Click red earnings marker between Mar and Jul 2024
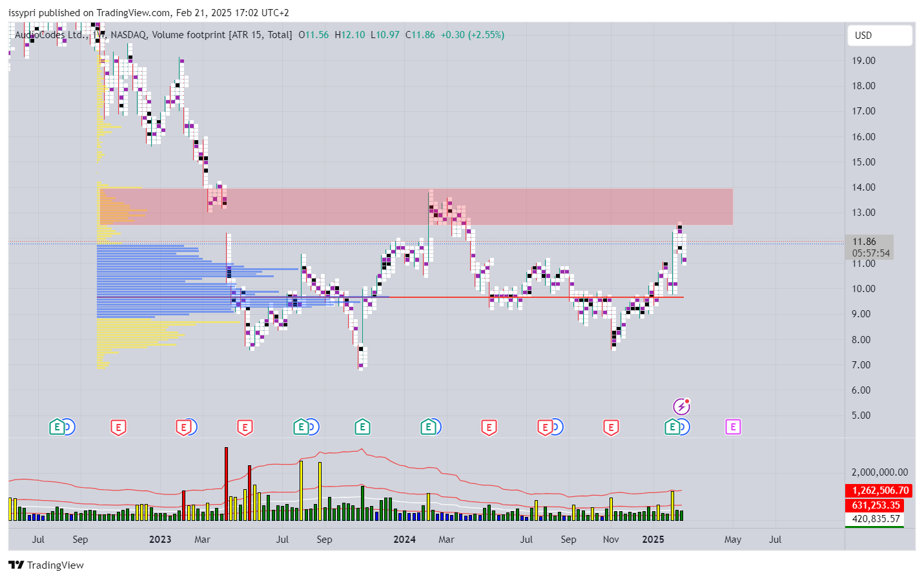The height and width of the screenshot is (579, 924). point(489,427)
